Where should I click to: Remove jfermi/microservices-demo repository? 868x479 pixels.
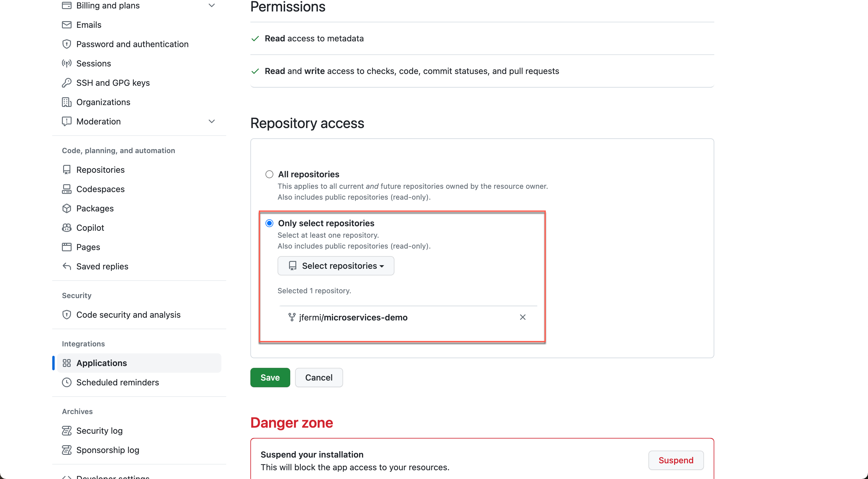pyautogui.click(x=522, y=317)
